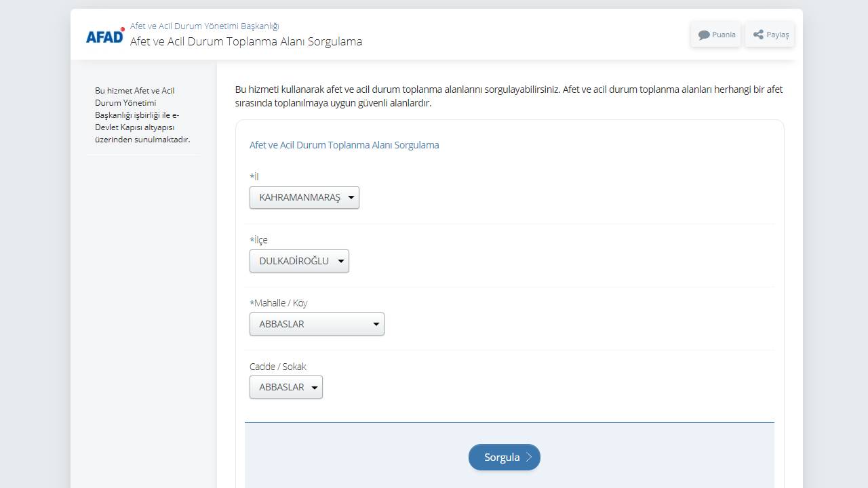Click the Cadde / Sokak field label
This screenshot has width=868, height=488.
277,367
